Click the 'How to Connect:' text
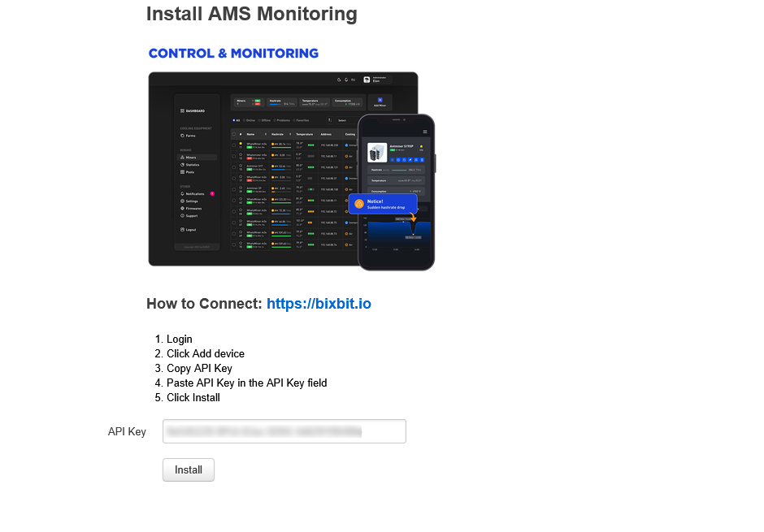The width and height of the screenshot is (764, 532). (x=205, y=304)
